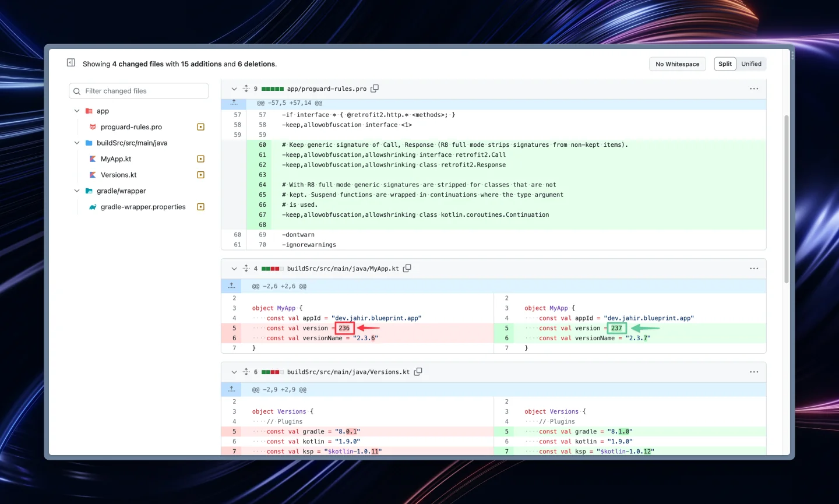Viewport: 839px width, 504px height.
Task: Open more options for MyApp.kt diff
Action: 754,269
